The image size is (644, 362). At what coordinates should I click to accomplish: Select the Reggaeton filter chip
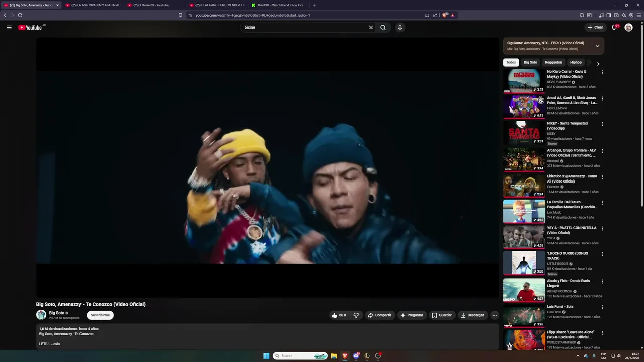click(553, 62)
